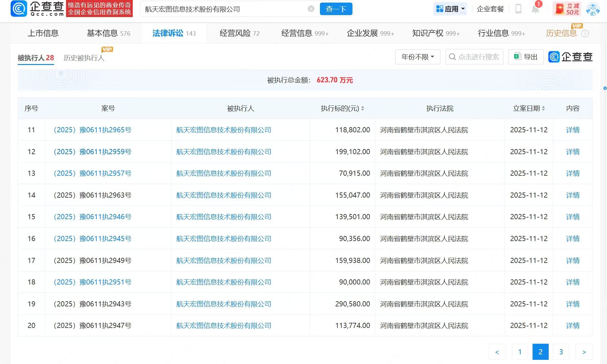
Task: Click the info icon beside 历史信息
Action: (585, 33)
